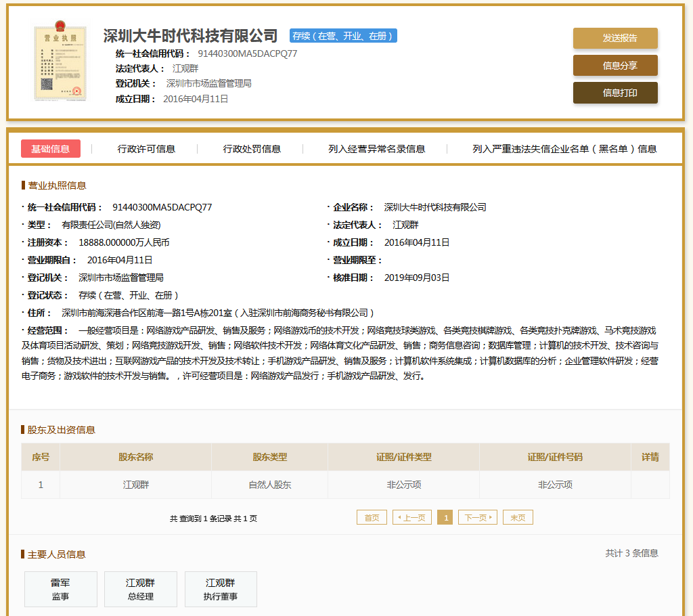Switch to the 行政许可信息 tab

146,149
